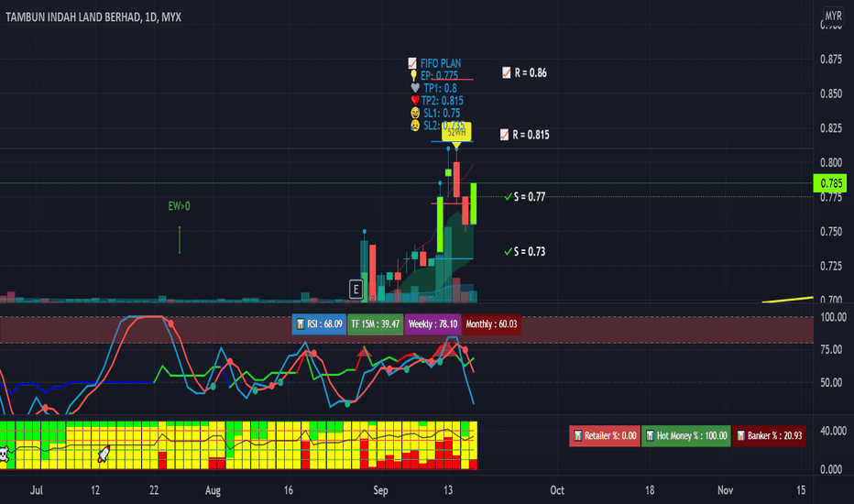Viewport: 854px width, 504px height.
Task: Click 40.000 on the bottom panel axis
Action: [x=833, y=431]
